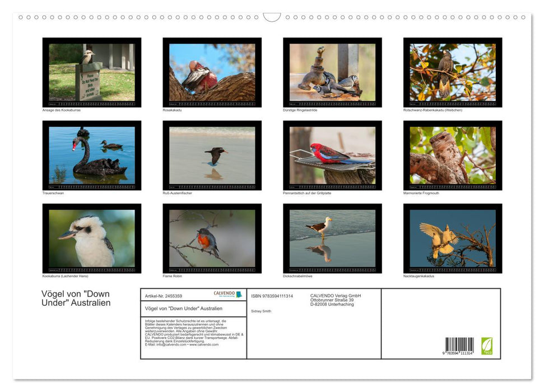The image size is (544, 392).
Task: Click the calendar hanging notch at top
Action: click(272, 17)
